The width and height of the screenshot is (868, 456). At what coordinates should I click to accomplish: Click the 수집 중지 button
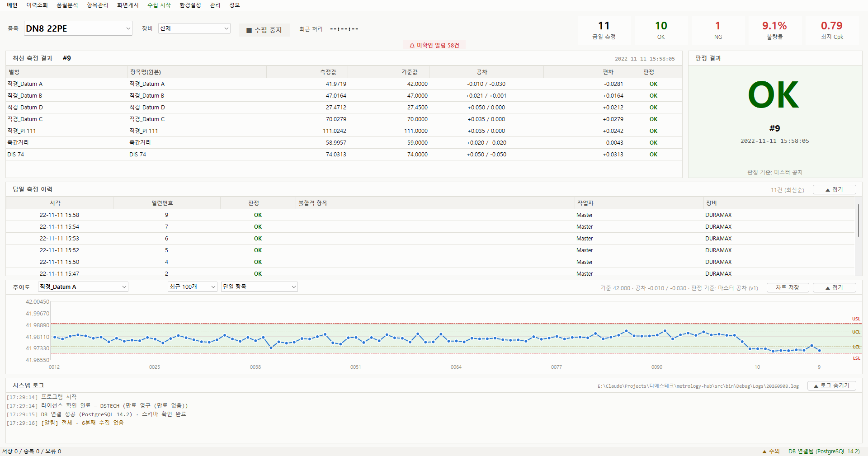click(x=264, y=30)
